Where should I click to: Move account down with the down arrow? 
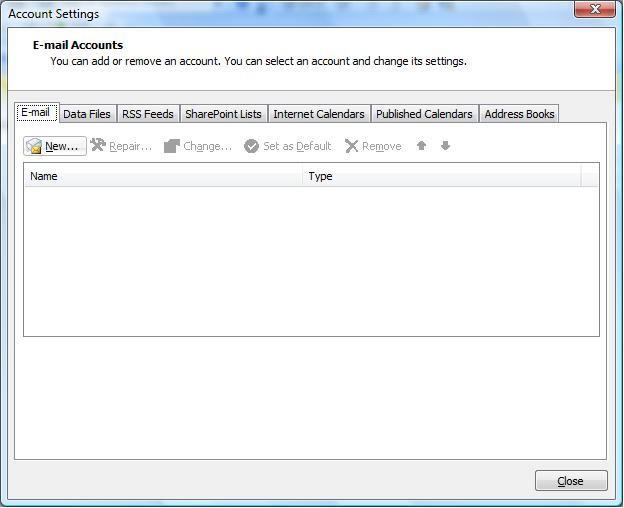[446, 146]
